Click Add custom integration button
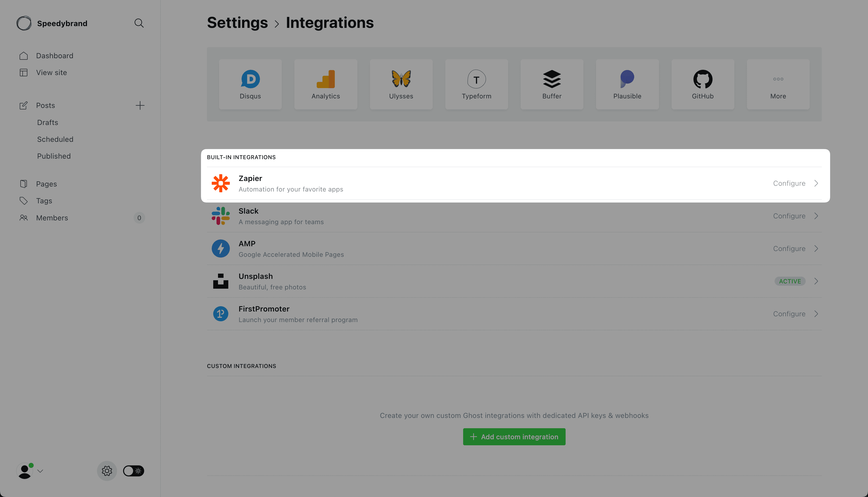The height and width of the screenshot is (497, 868). pos(514,437)
